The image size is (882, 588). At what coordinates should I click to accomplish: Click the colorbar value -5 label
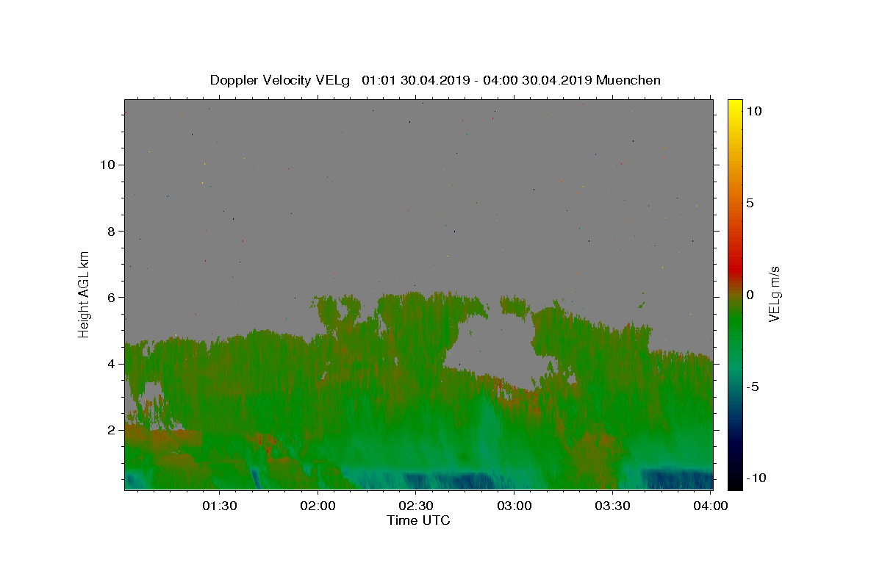[x=752, y=387]
